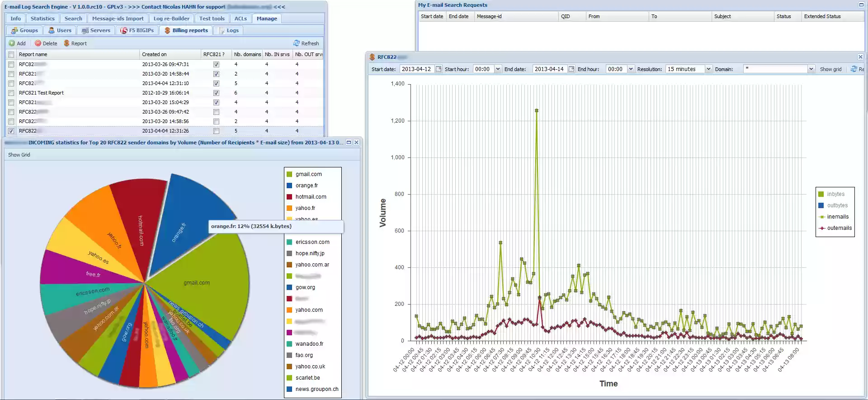Delete the selected billing report
Image resolution: width=868 pixels, height=400 pixels.
pyautogui.click(x=46, y=43)
